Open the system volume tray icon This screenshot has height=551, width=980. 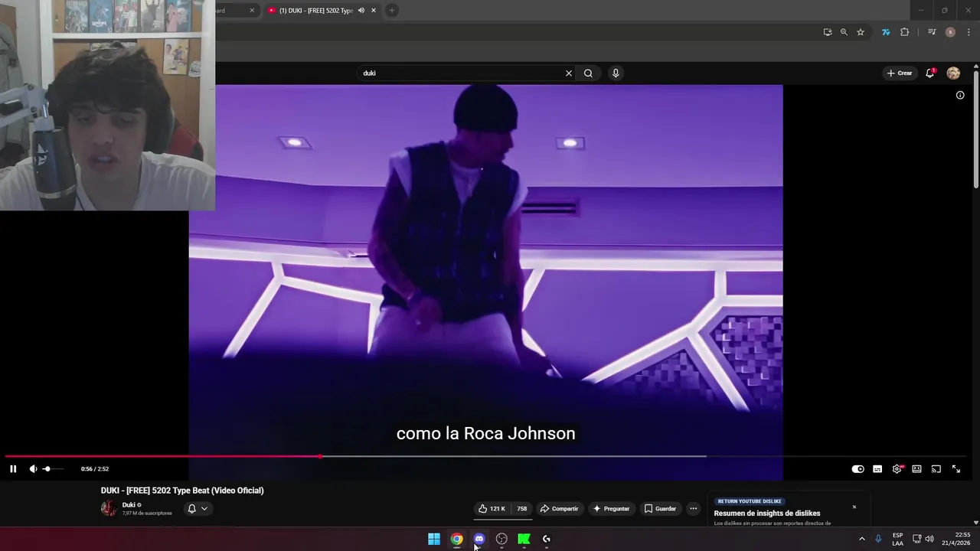(x=929, y=539)
